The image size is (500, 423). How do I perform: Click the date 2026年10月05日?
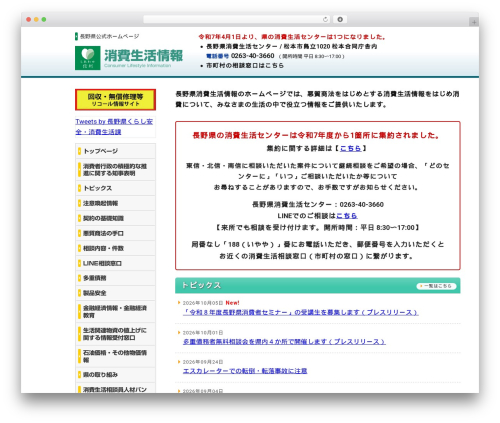203,303
